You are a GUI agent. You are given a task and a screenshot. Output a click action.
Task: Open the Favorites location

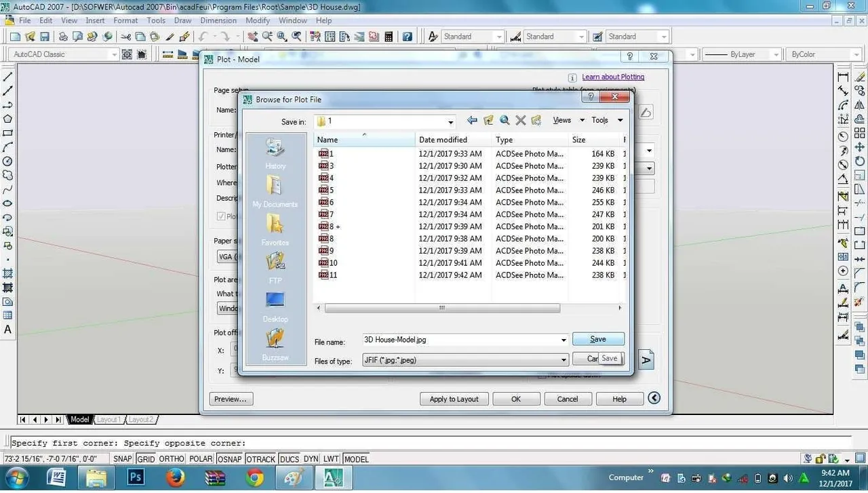(x=275, y=229)
